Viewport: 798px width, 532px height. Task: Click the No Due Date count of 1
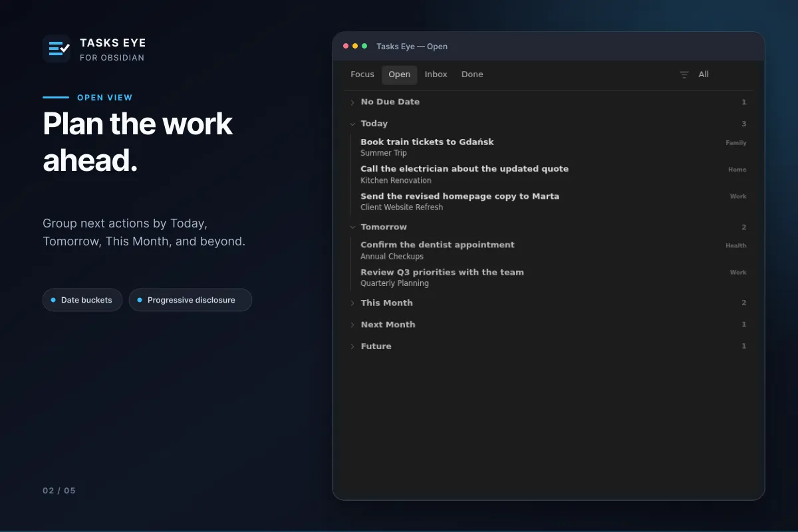pos(744,102)
